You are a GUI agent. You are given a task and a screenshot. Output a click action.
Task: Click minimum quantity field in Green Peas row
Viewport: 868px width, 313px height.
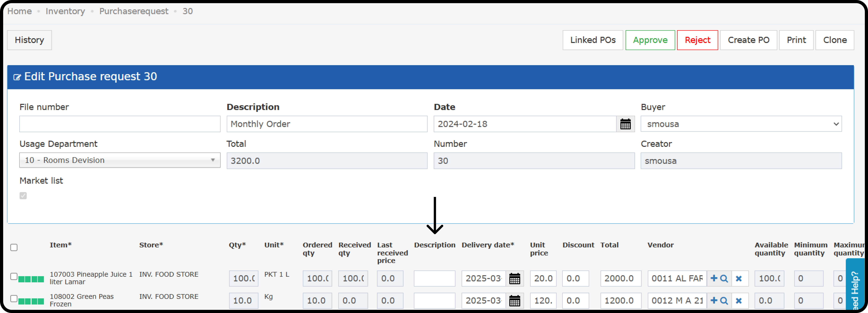point(808,301)
